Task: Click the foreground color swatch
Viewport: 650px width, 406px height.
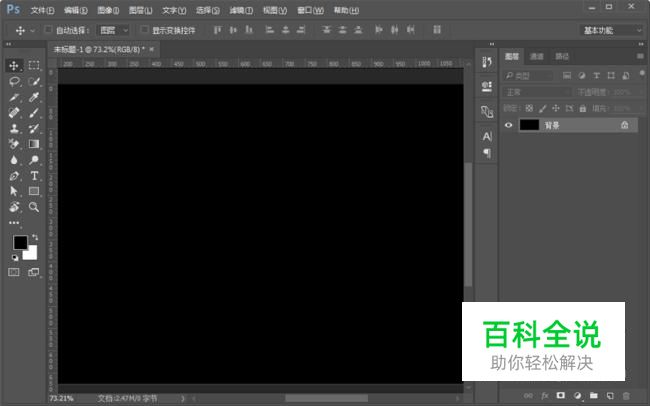Action: 20,243
